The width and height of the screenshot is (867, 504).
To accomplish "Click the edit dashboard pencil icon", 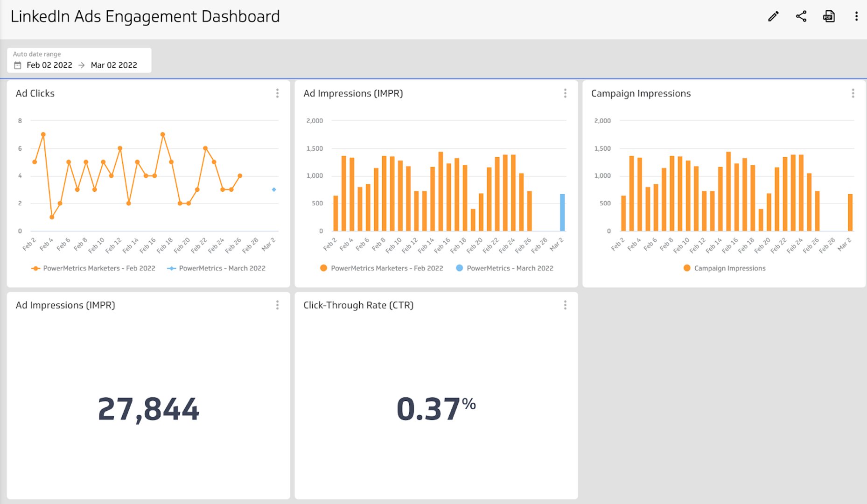I will 773,16.
